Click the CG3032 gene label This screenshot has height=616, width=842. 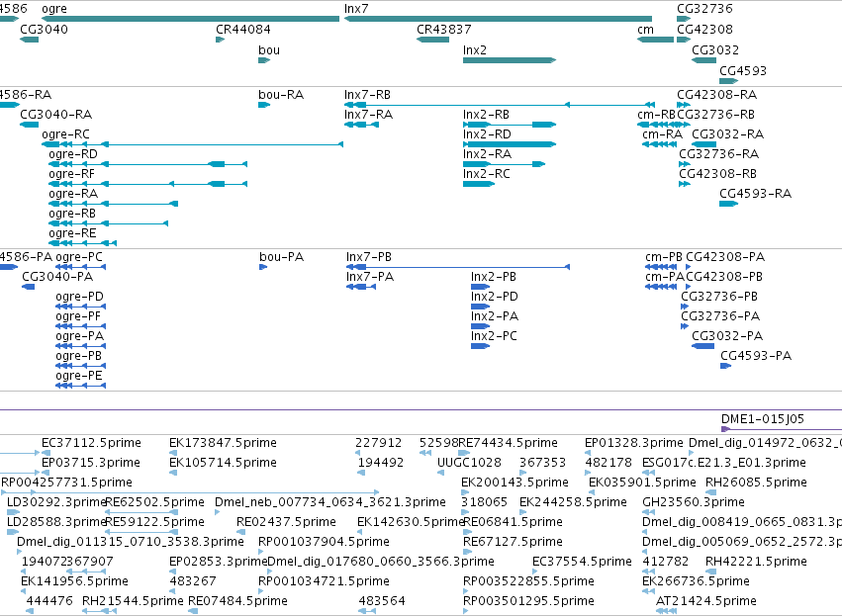(x=715, y=50)
